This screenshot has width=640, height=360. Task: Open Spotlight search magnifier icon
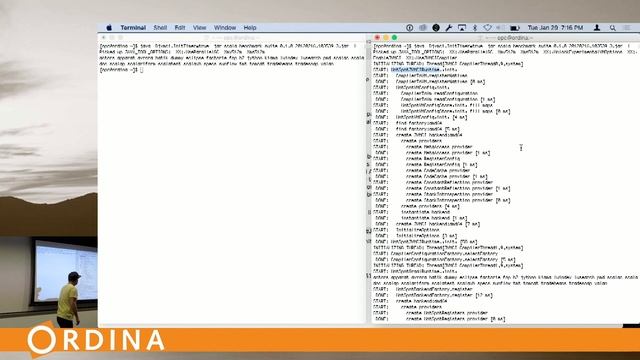[613, 28]
